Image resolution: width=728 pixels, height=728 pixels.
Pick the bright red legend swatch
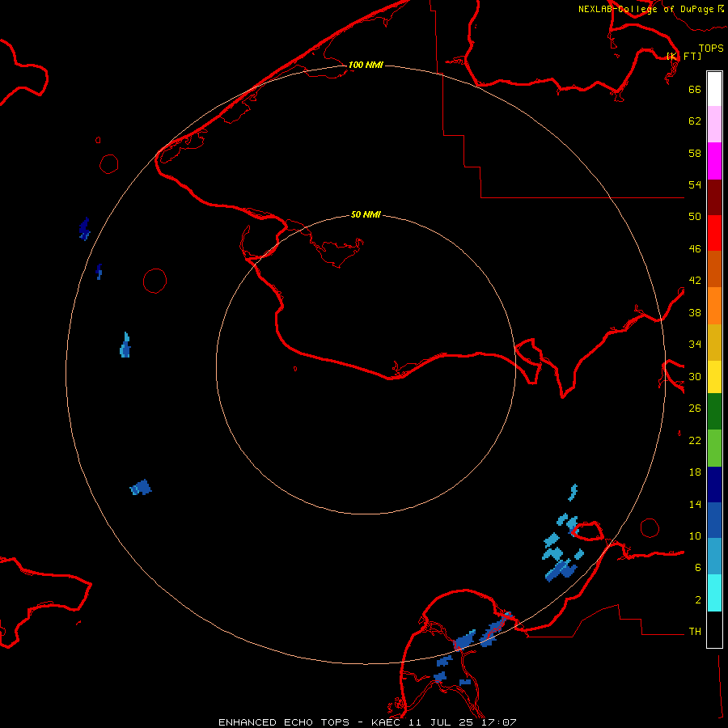[x=714, y=233]
